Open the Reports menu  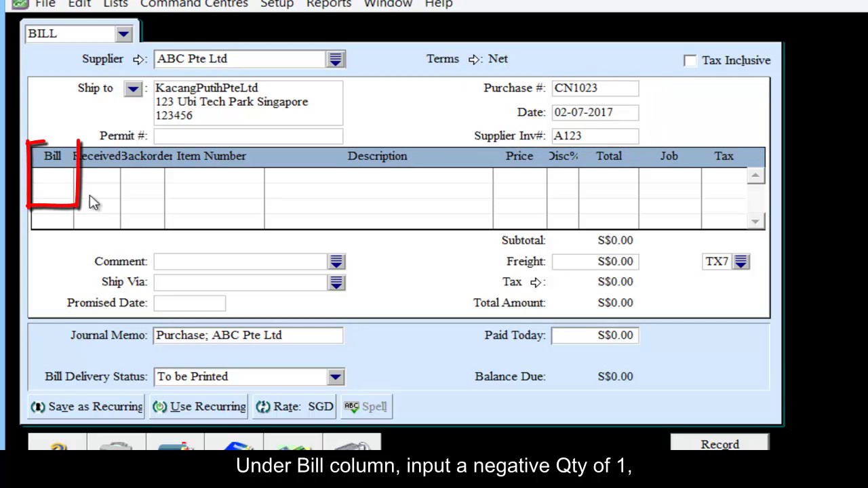(x=329, y=4)
